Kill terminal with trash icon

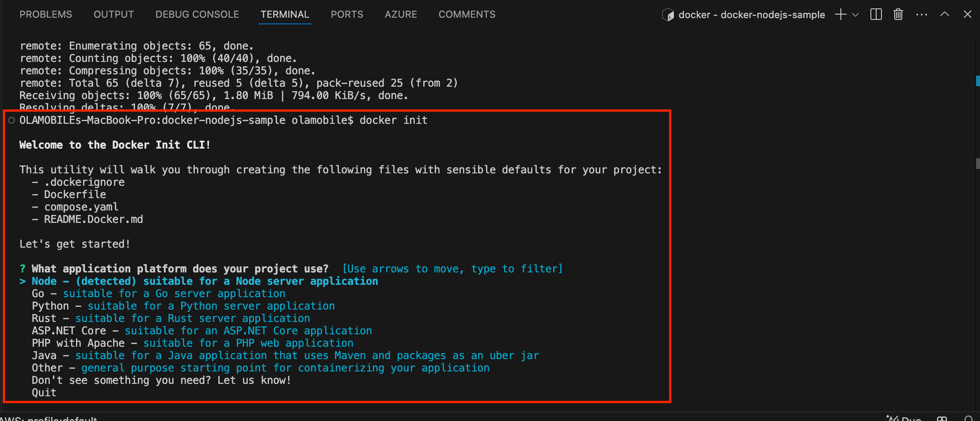[898, 15]
